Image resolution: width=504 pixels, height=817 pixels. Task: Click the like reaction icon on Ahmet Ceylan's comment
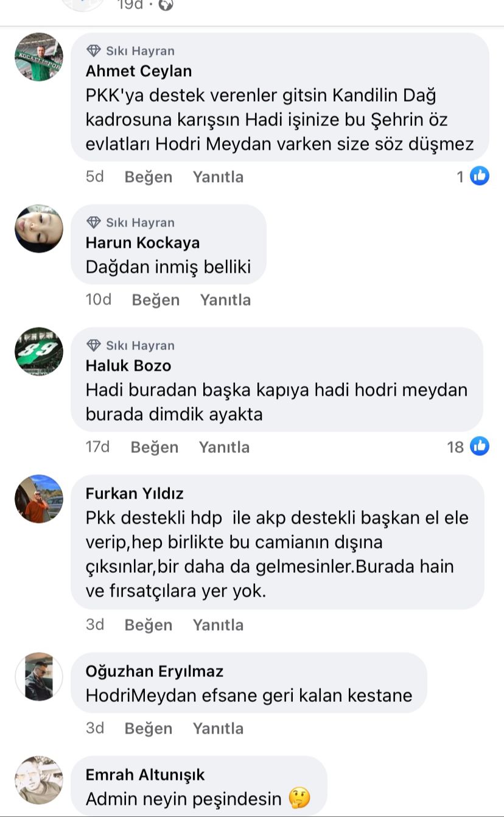pos(480,177)
